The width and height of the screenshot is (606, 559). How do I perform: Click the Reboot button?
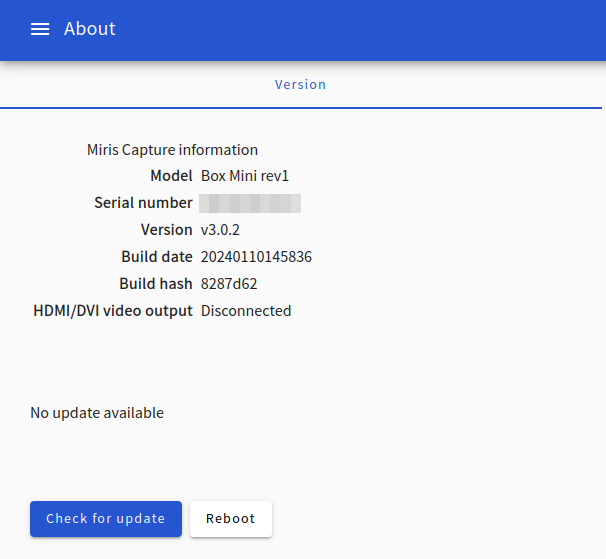[231, 519]
